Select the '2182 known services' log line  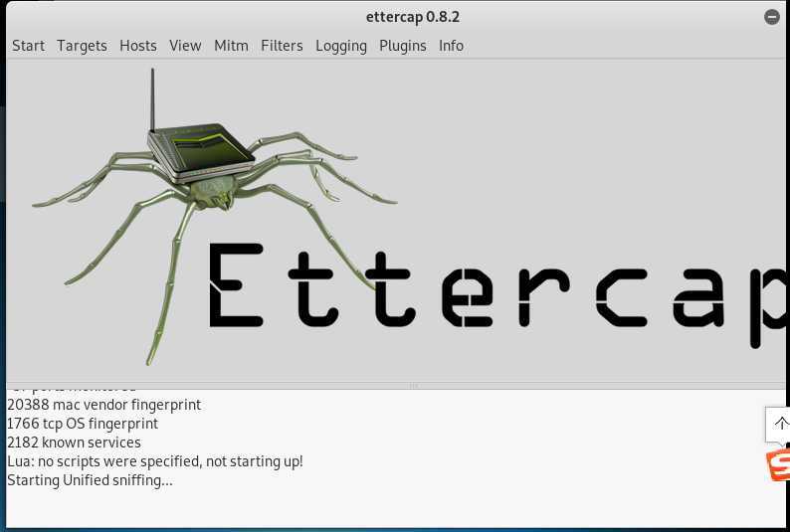74,443
